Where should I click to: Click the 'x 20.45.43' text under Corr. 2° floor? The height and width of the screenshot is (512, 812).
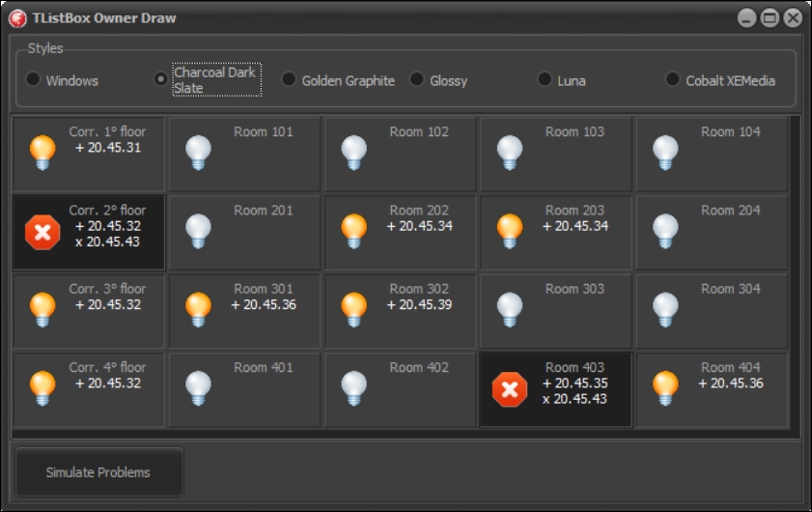pyautogui.click(x=107, y=242)
